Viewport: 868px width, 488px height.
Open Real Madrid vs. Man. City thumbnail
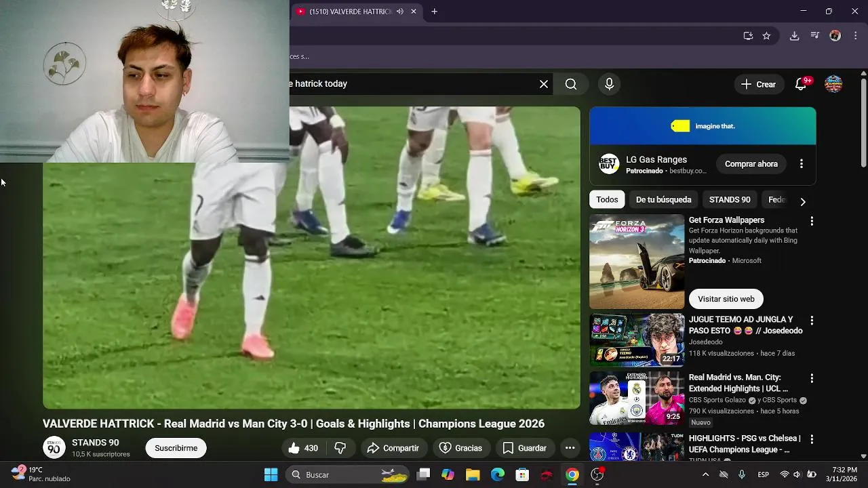click(637, 398)
